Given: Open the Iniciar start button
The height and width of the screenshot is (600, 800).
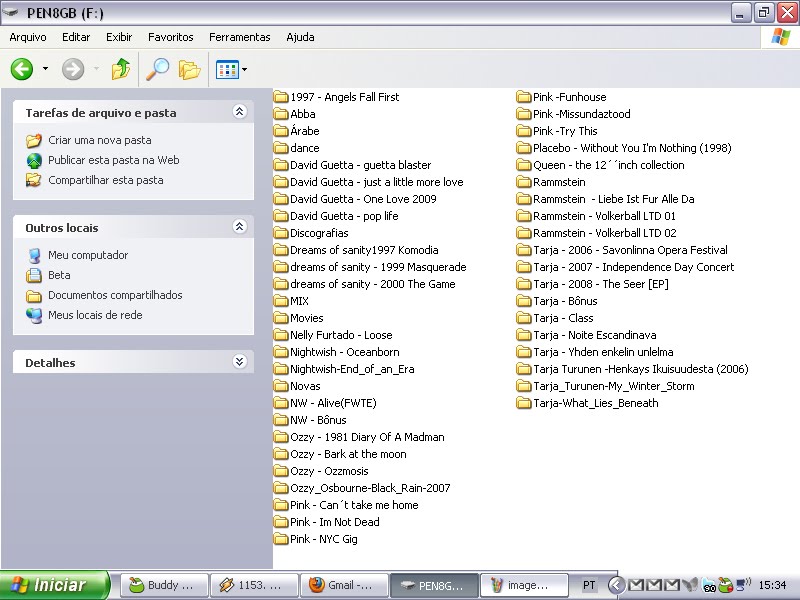Looking at the screenshot, I should coord(55,585).
